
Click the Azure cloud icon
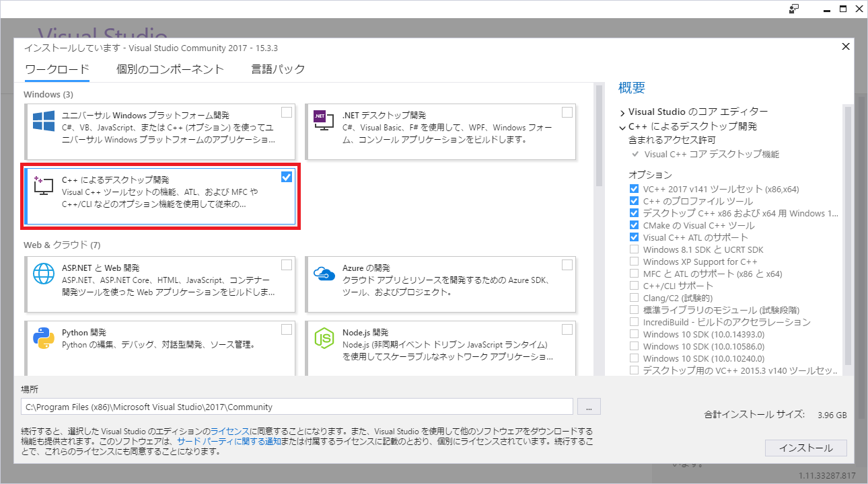click(324, 274)
